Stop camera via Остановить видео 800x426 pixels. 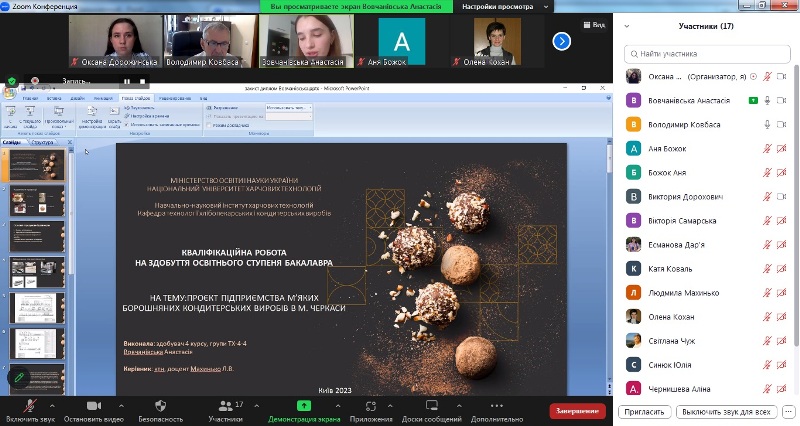[94, 411]
